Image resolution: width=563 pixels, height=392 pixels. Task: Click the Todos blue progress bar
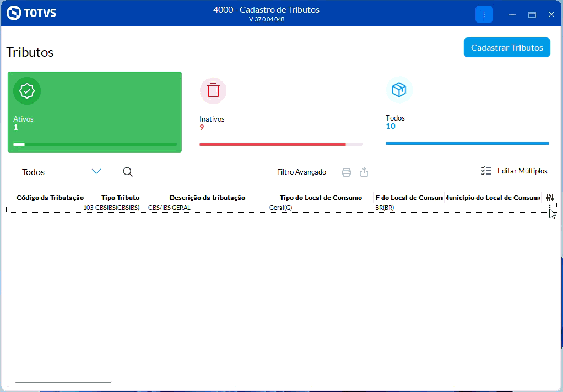click(467, 144)
